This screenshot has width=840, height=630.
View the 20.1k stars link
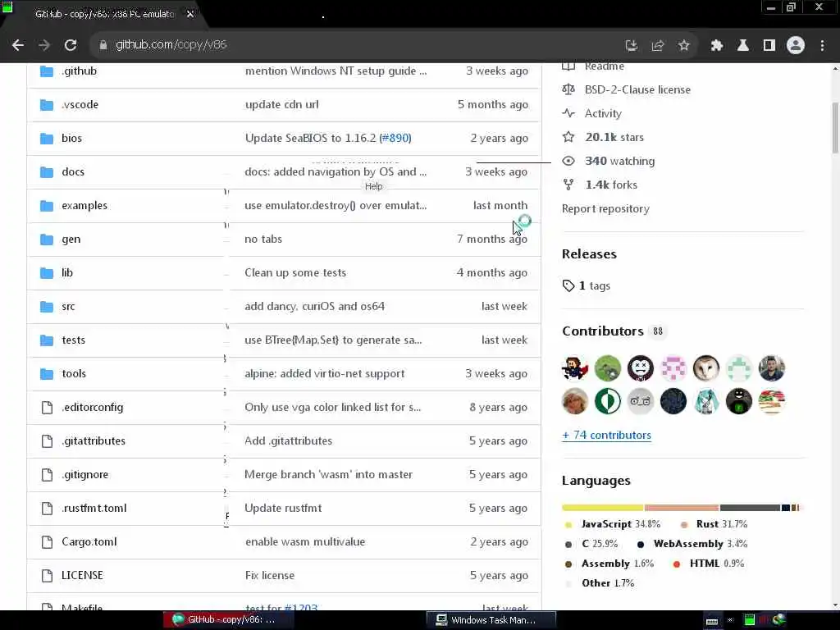point(614,137)
